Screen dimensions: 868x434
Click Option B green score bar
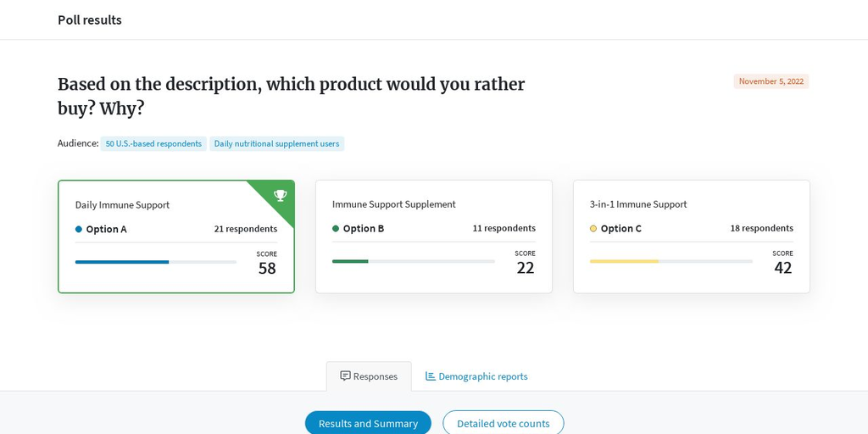(350, 261)
